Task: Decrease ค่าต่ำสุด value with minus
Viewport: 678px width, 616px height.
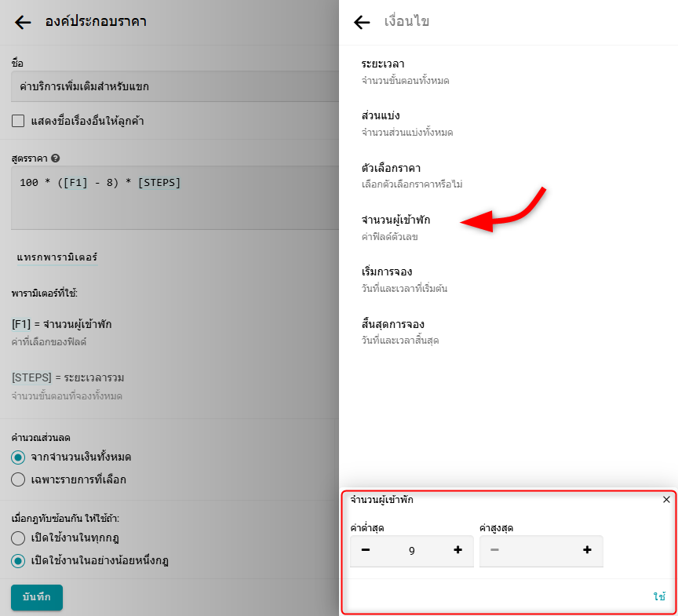Action: coord(366,550)
